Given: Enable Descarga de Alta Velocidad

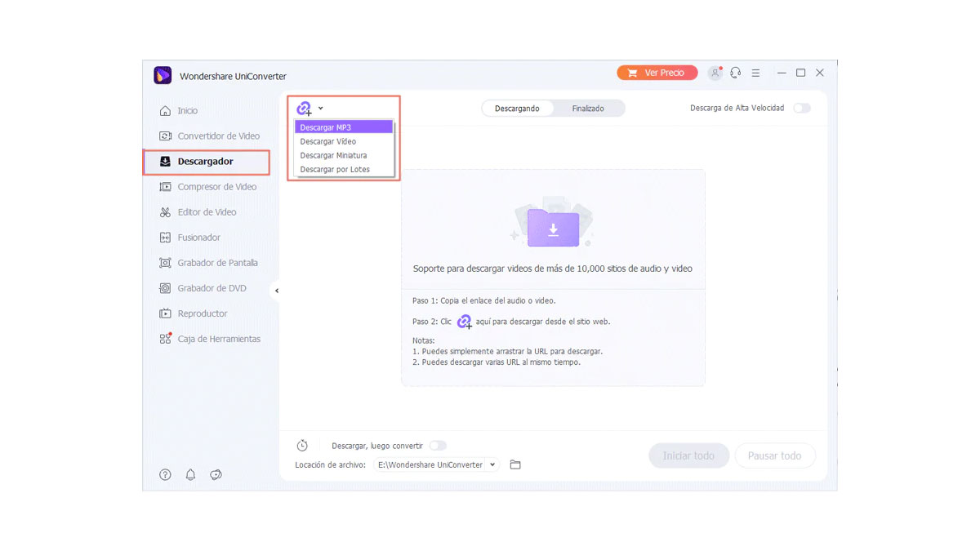Looking at the screenshot, I should 801,107.
